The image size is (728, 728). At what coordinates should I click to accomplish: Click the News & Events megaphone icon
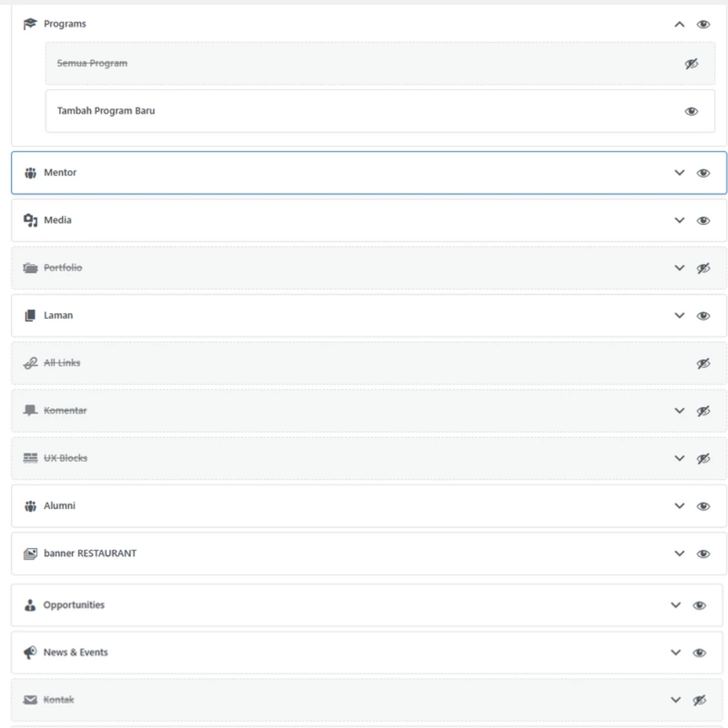click(30, 653)
